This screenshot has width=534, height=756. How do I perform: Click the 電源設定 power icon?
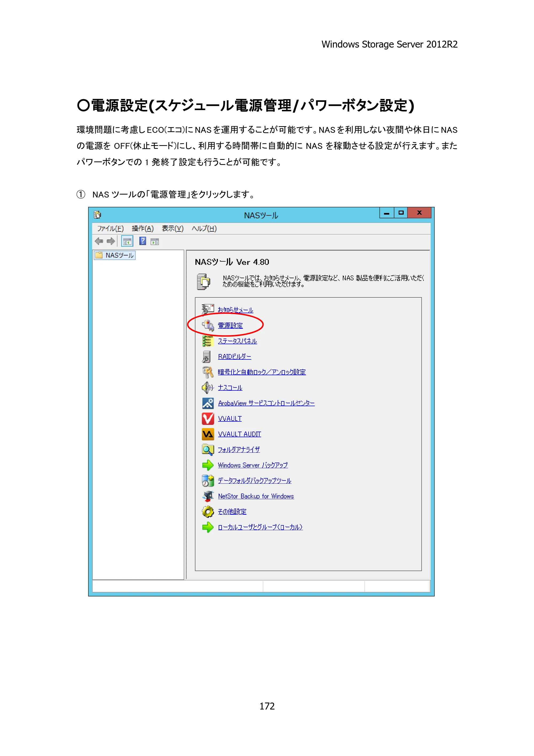208,325
